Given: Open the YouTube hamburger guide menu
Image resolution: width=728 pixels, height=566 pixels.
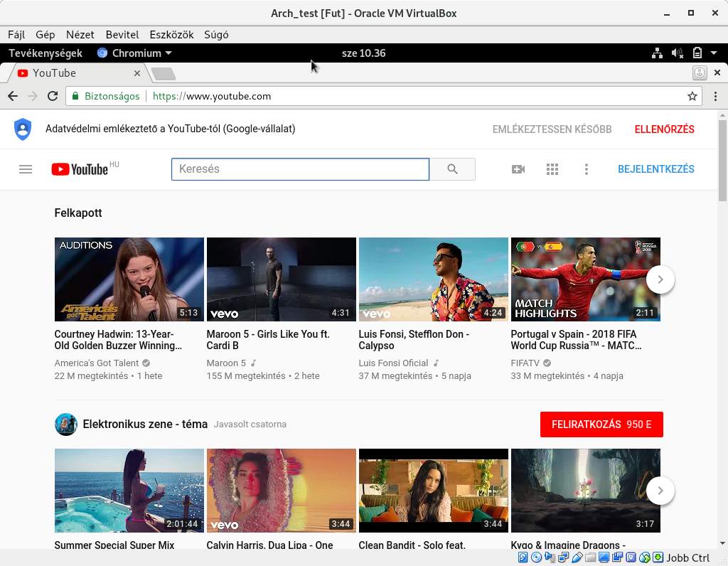Looking at the screenshot, I should tap(26, 169).
